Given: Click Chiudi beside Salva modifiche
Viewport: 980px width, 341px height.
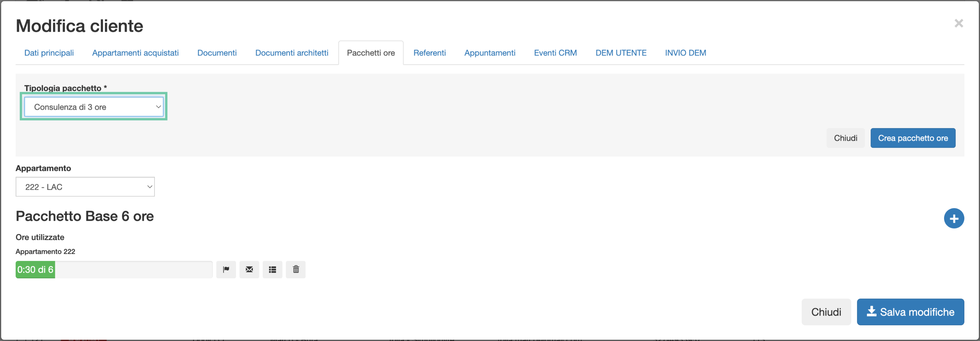Looking at the screenshot, I should point(826,312).
